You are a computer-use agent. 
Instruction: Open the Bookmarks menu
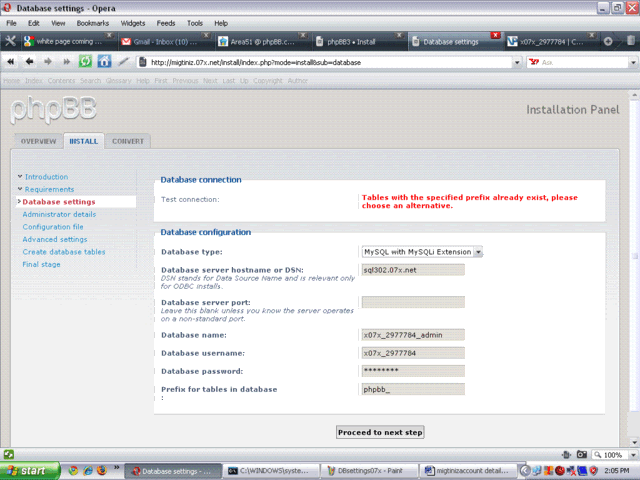93,23
